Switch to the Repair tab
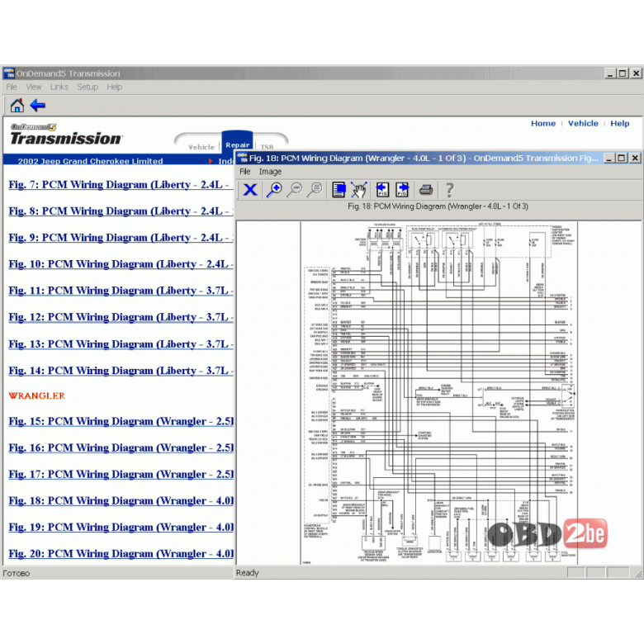This screenshot has width=644, height=644. point(238,144)
